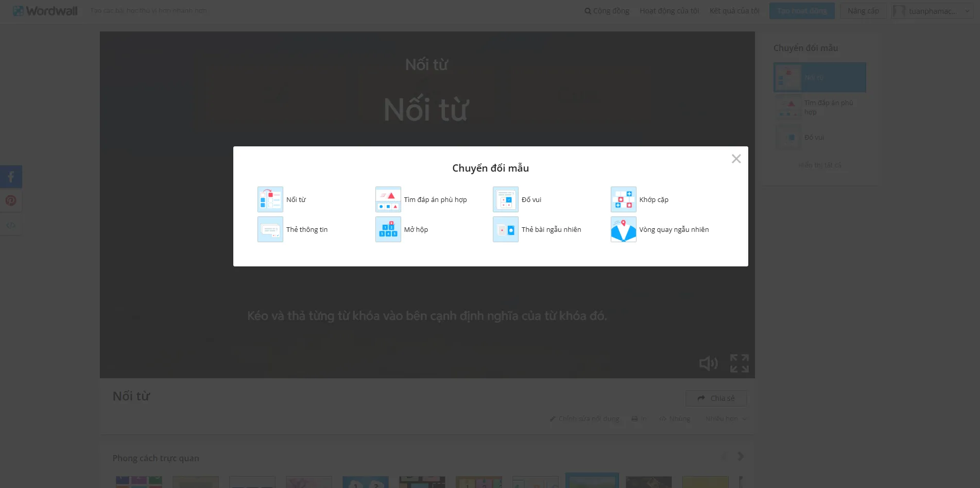Mute the activity sound with the speaker icon
This screenshot has height=488, width=980.
point(708,363)
